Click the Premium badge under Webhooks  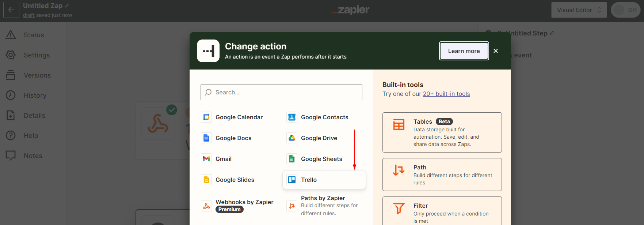pos(229,209)
